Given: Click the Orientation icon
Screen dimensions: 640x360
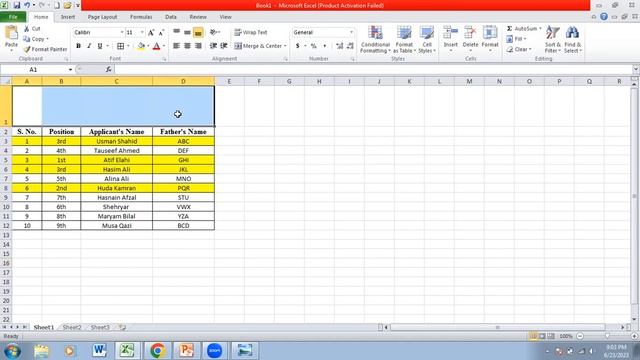Looking at the screenshot, I should (x=213, y=32).
